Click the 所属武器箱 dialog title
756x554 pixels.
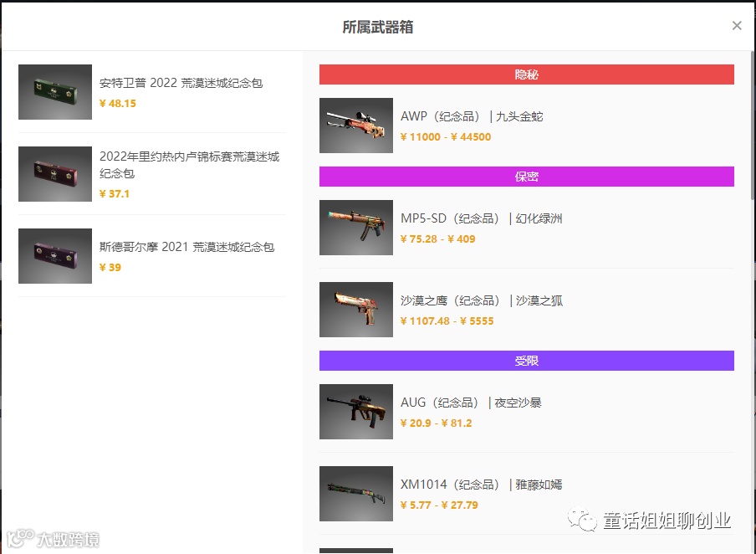point(377,27)
